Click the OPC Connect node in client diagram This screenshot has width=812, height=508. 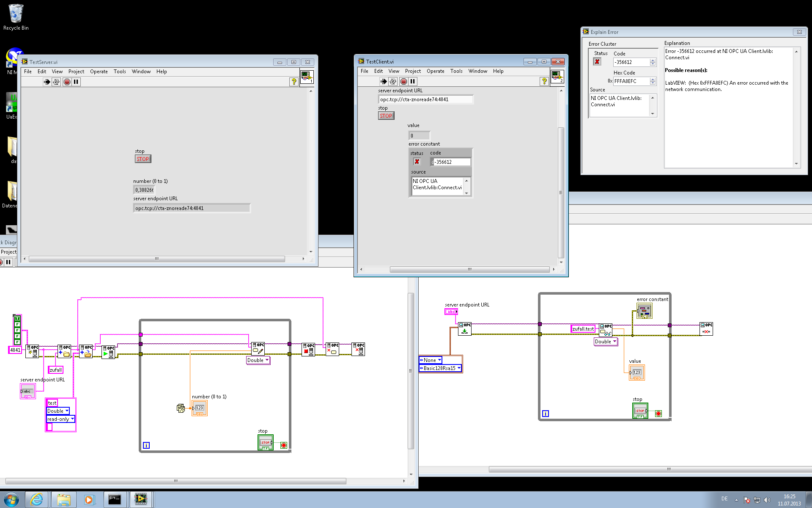pyautogui.click(x=465, y=329)
